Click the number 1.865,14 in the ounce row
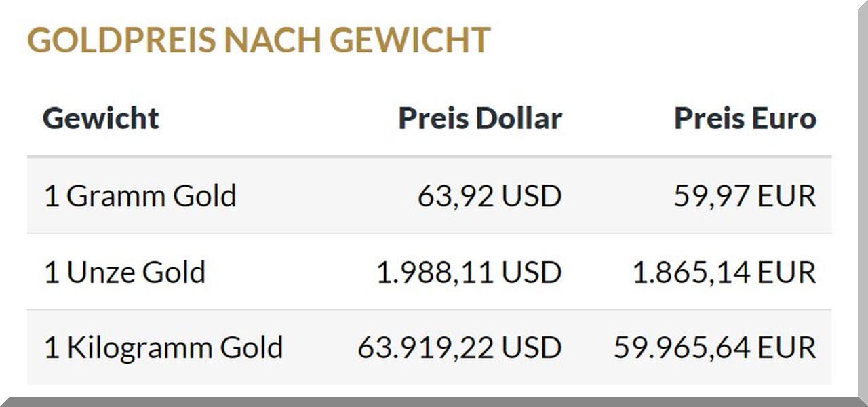Viewport: 868px width, 407px height. [x=691, y=272]
